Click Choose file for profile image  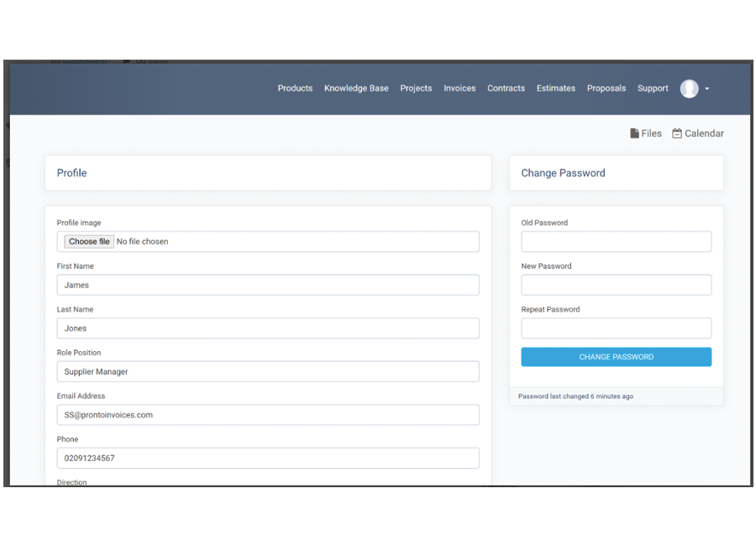tap(89, 242)
